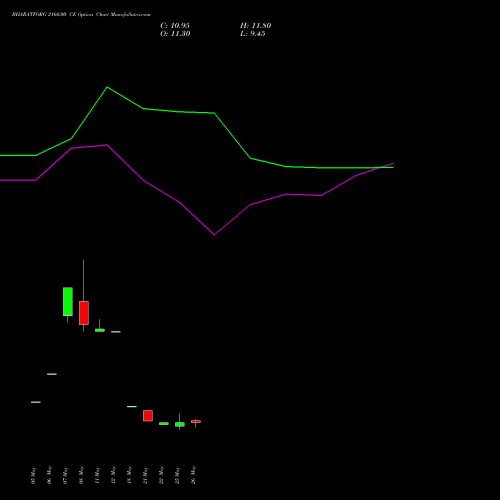This screenshot has height=500, width=500.
Task: Select the flat candle for 06 May
Action: (52, 374)
